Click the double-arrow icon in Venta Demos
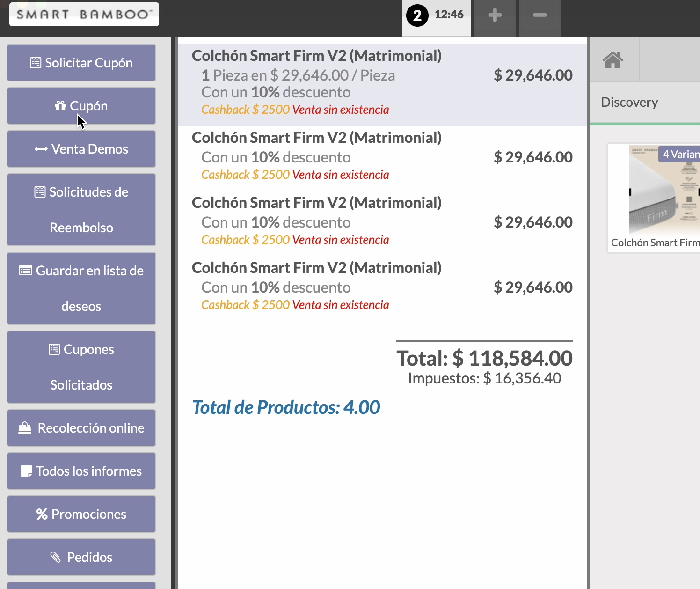700x589 pixels. (41, 149)
